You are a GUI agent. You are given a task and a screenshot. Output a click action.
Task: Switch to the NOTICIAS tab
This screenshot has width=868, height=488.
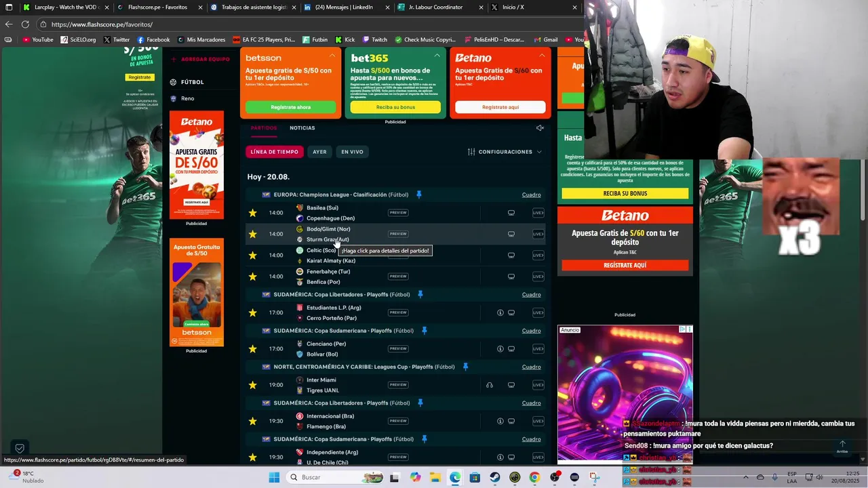point(302,127)
